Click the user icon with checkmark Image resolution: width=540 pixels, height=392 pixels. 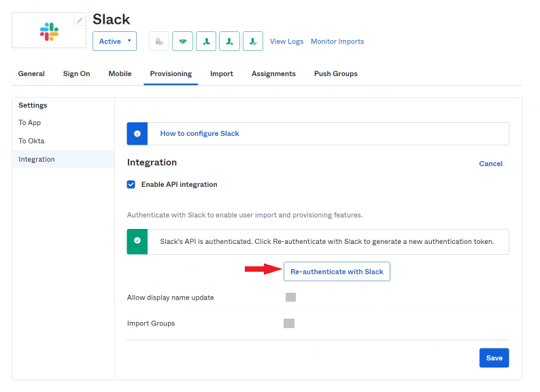tap(253, 41)
